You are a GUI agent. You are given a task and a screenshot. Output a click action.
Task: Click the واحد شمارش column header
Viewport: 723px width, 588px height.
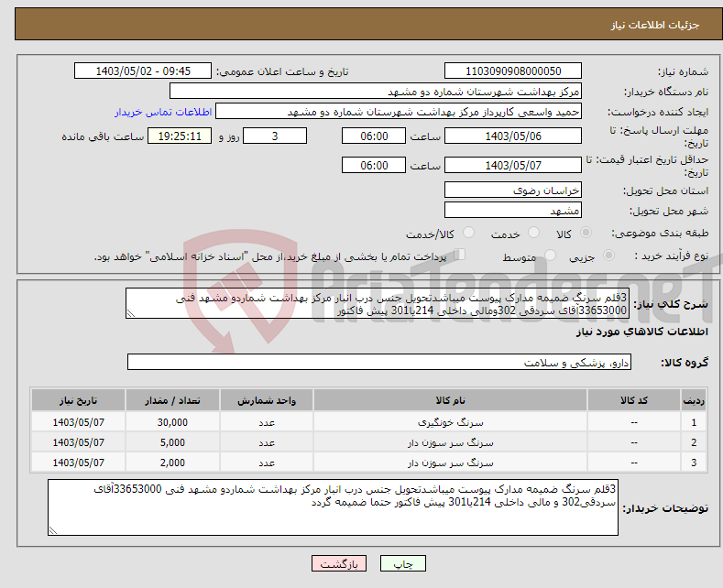[x=267, y=400]
